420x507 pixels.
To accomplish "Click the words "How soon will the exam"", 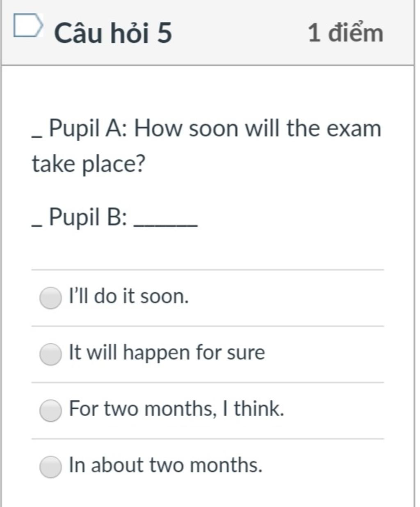I will coord(258,128).
